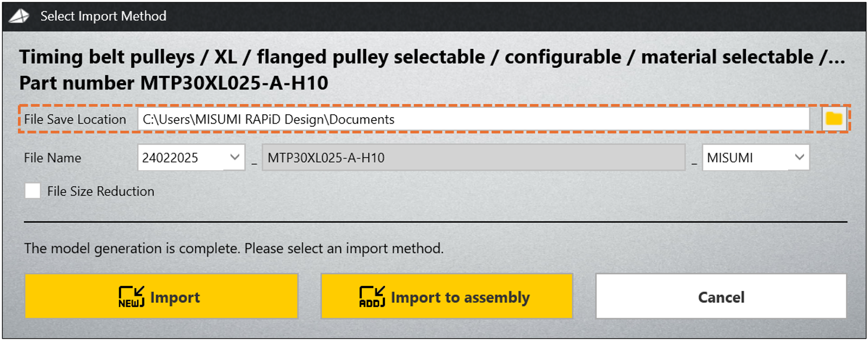Click the Select Import Method title bar text
Viewport: 868px width, 342px height.
[103, 16]
